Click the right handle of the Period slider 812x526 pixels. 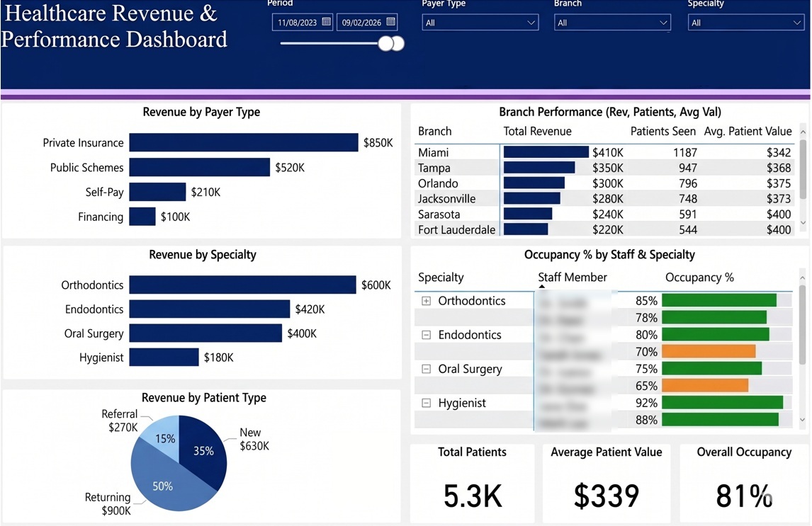pyautogui.click(x=397, y=43)
